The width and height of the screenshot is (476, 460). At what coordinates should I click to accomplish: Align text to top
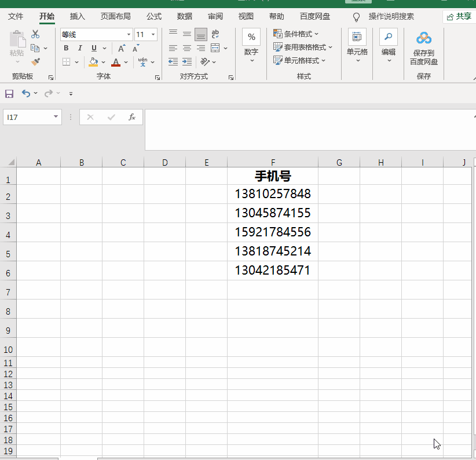173,34
